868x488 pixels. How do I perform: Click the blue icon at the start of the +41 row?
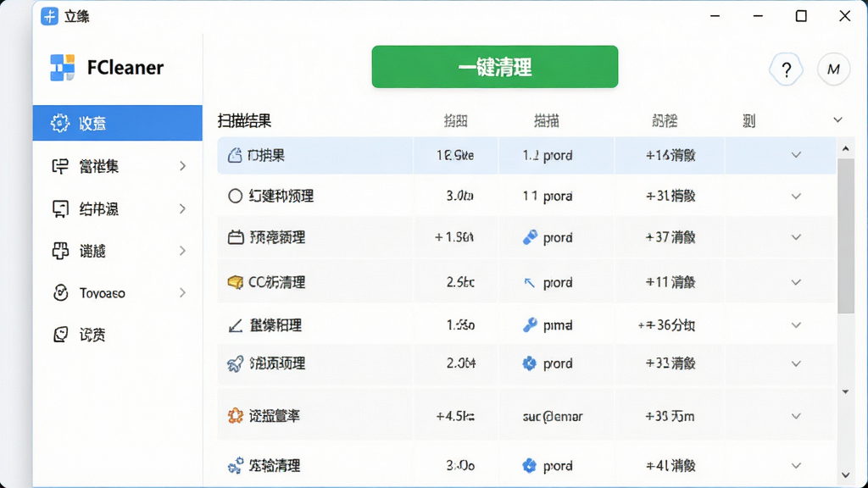point(236,465)
